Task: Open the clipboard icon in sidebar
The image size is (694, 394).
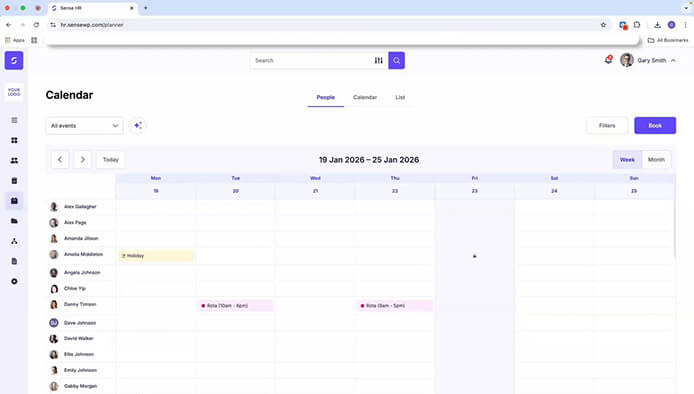Action: [x=14, y=181]
